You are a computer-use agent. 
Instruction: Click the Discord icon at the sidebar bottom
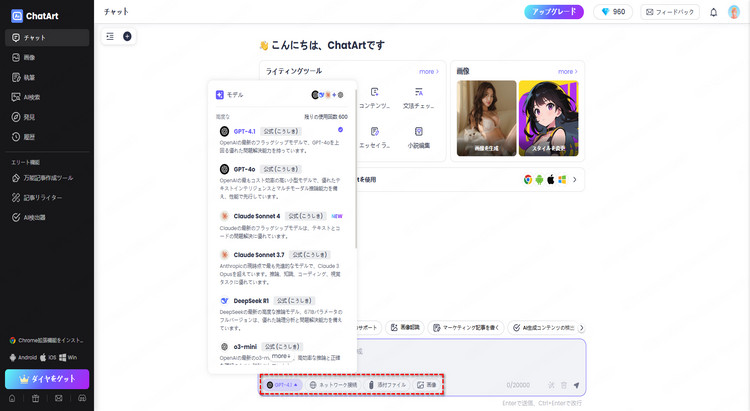[82, 398]
